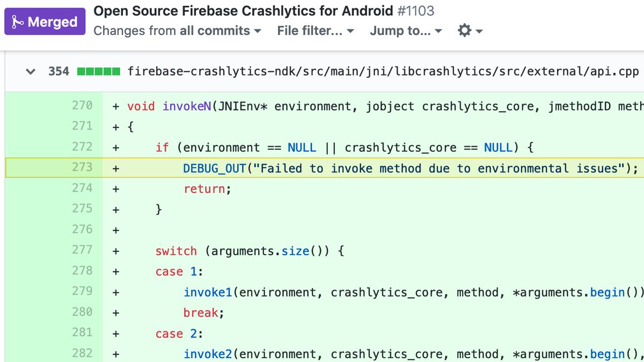
Task: Select line number 271
Action: pyautogui.click(x=82, y=126)
